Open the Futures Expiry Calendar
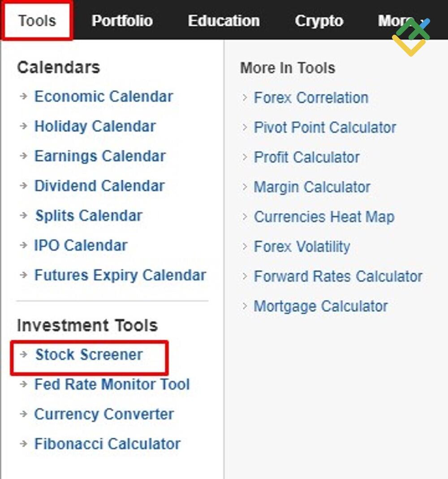This screenshot has width=448, height=479. pos(120,275)
